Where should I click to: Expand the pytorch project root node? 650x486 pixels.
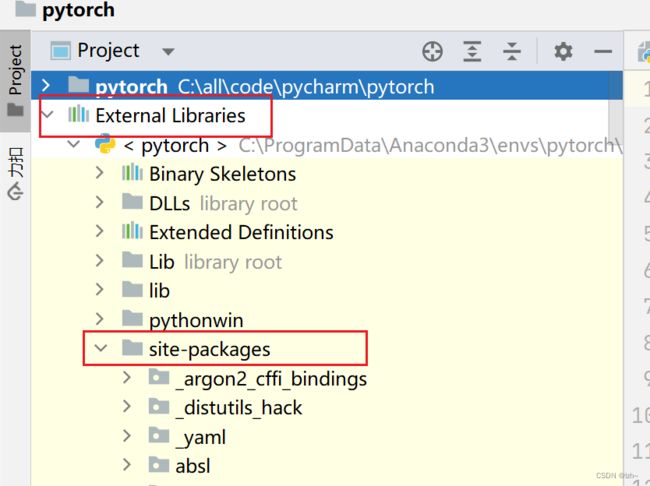point(46,85)
